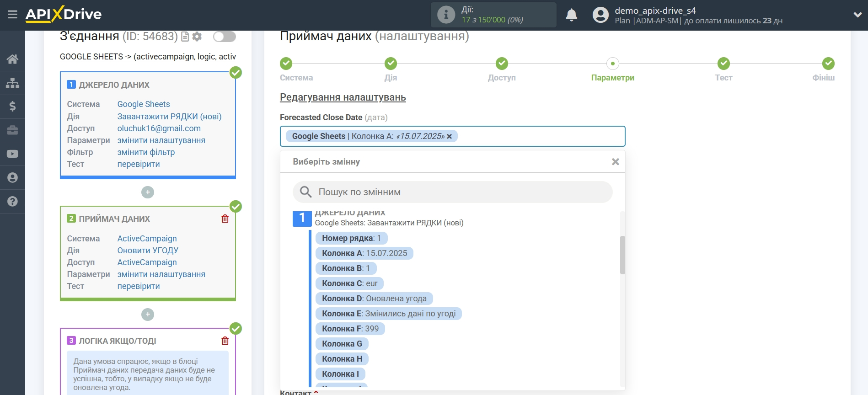Select variable Колонка D: Оновлена угода

[x=374, y=299]
